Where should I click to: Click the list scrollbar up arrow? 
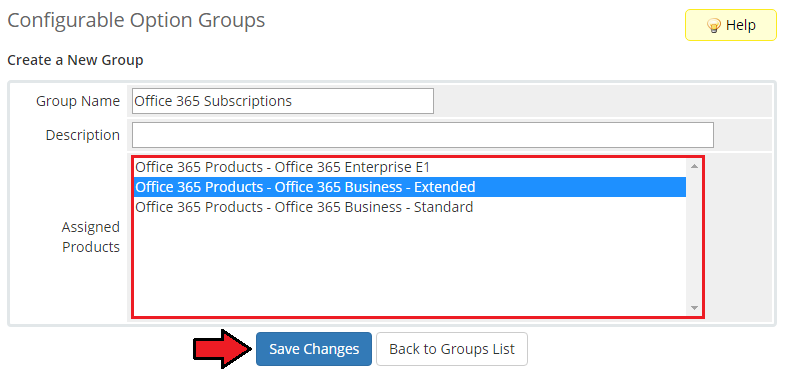[x=695, y=166]
